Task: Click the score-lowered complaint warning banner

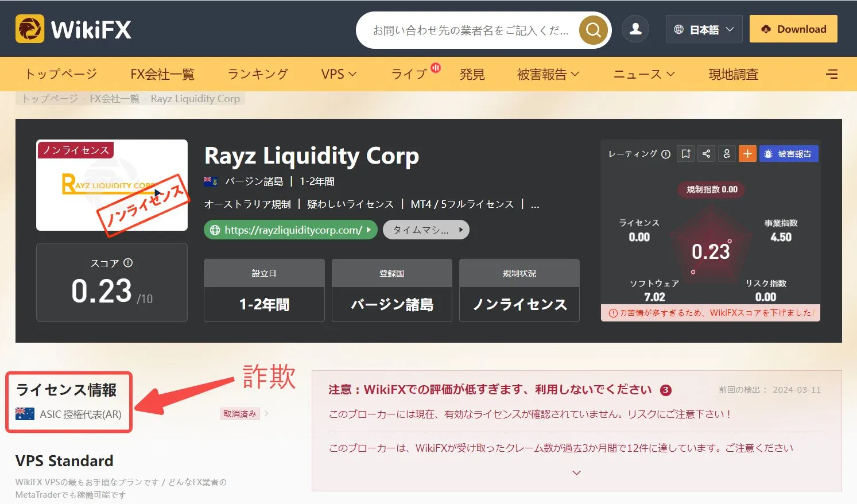Action: pyautogui.click(x=711, y=313)
